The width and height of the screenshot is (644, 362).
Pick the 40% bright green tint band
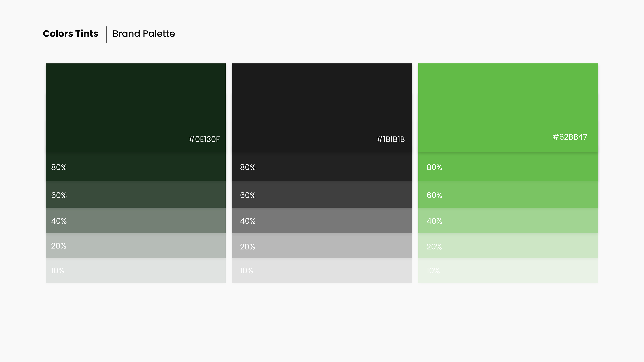pyautogui.click(x=508, y=221)
